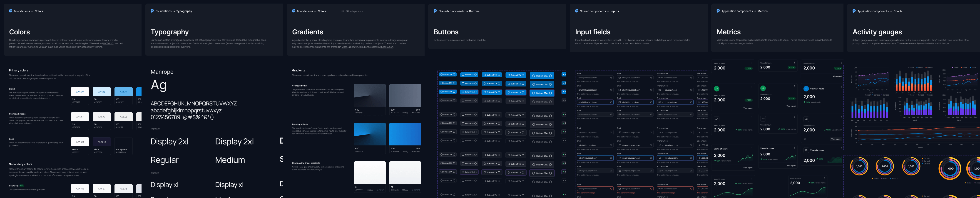Image resolution: width=980 pixels, height=198 pixels.
Task: Open the Mesh link in Gradients description
Action: coord(344,47)
